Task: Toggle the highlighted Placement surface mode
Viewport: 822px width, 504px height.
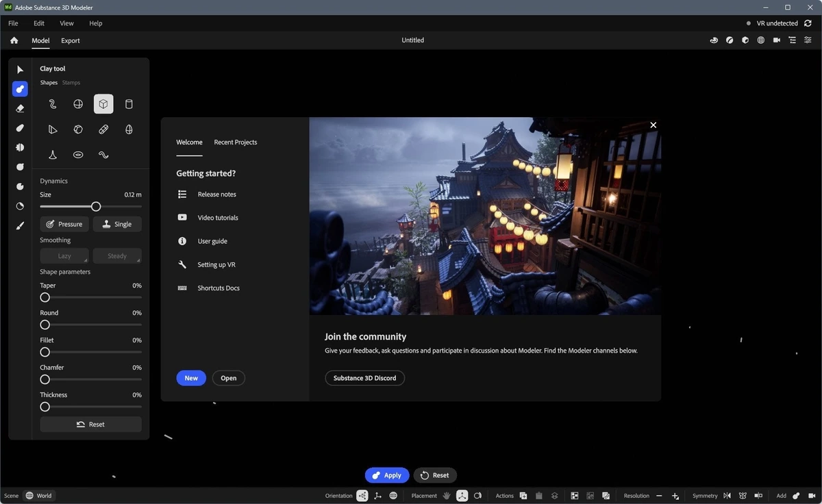Action: [462, 496]
